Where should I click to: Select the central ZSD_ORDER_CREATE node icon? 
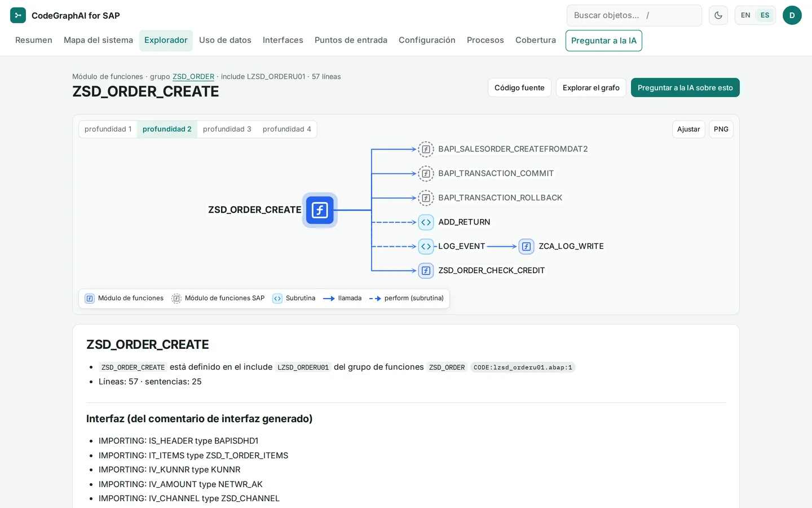click(x=320, y=210)
